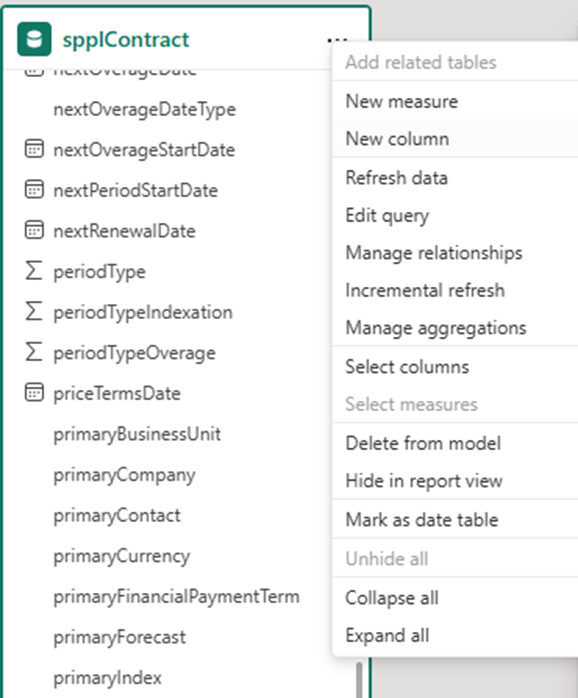The height and width of the screenshot is (698, 578).
Task: Click the calendar icon beside nextOverageStartDate
Action: pyautogui.click(x=34, y=149)
